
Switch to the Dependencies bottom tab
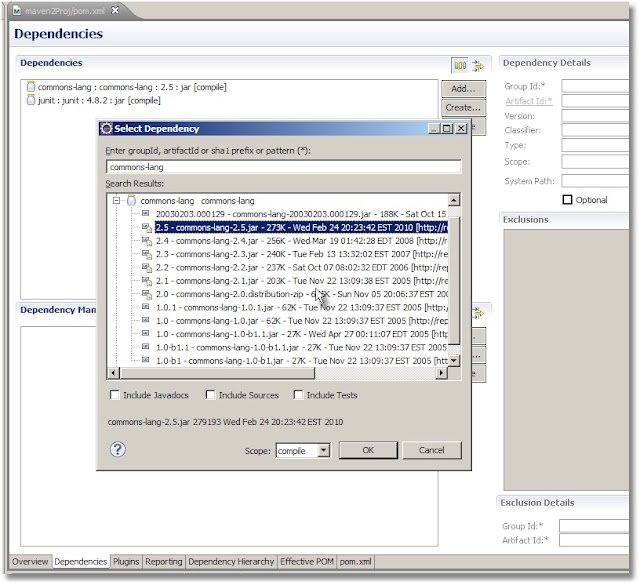click(80, 562)
